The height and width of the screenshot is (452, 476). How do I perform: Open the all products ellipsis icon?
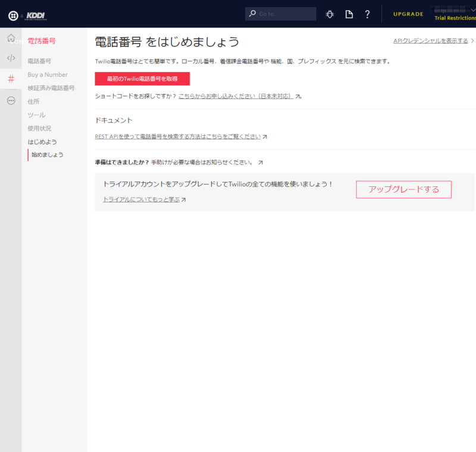click(x=11, y=101)
